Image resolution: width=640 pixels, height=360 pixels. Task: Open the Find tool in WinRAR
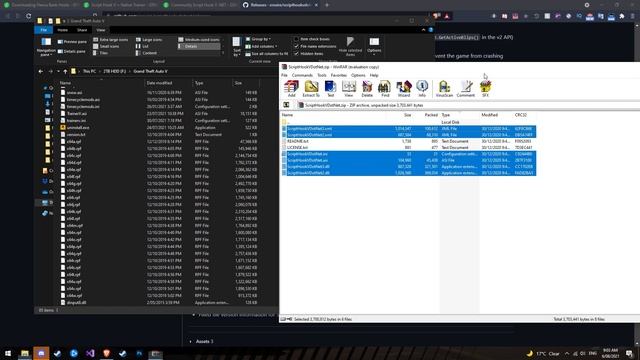pyautogui.click(x=385, y=89)
